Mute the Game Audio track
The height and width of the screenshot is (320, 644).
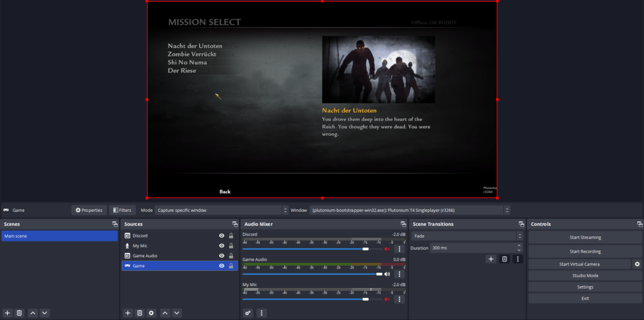387,274
